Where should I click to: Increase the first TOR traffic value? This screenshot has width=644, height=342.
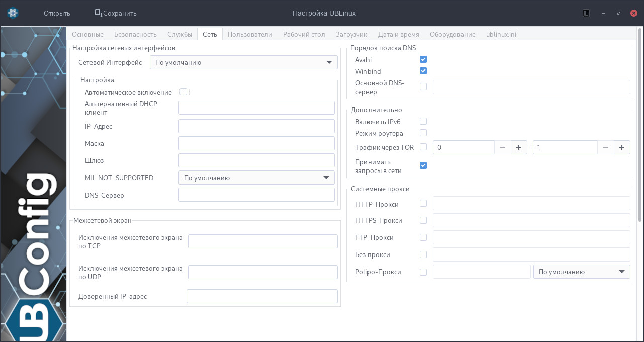pyautogui.click(x=519, y=147)
